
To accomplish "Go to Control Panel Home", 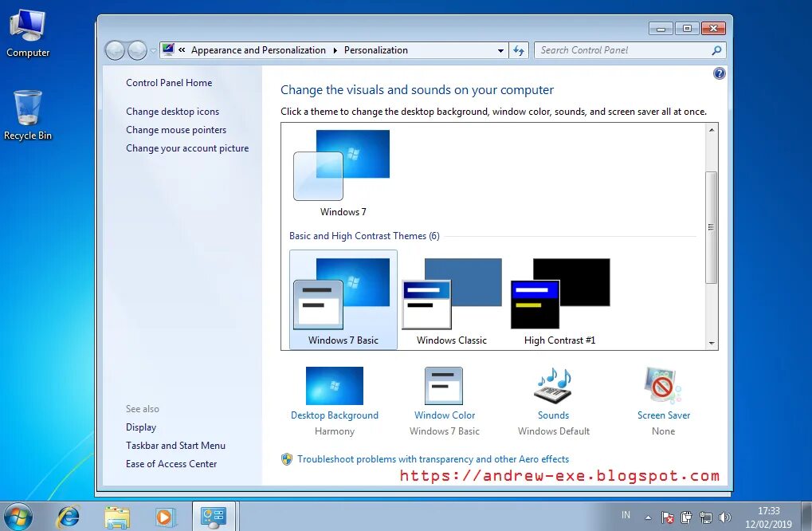I will click(169, 83).
